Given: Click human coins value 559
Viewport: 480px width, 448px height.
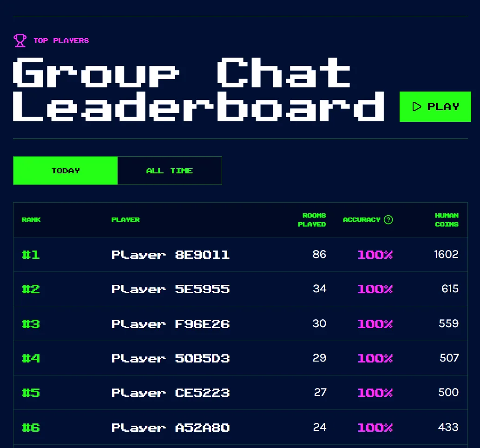Looking at the screenshot, I should pos(449,323).
